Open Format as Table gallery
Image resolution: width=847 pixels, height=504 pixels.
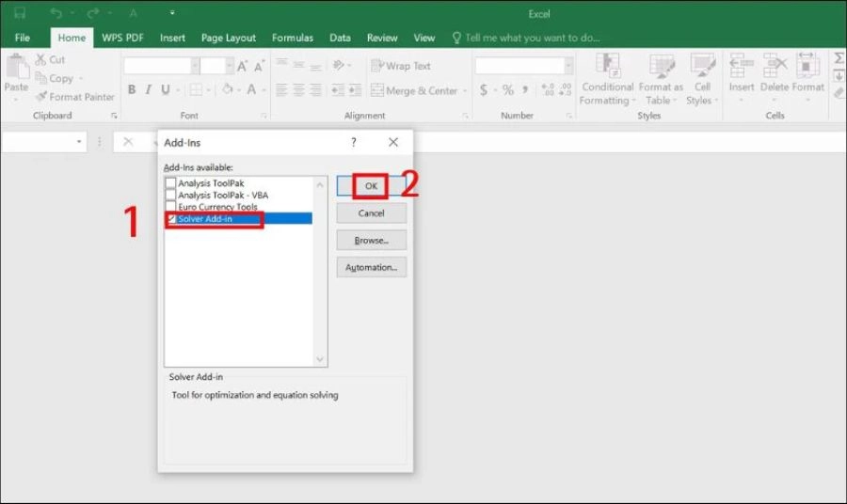(x=661, y=79)
